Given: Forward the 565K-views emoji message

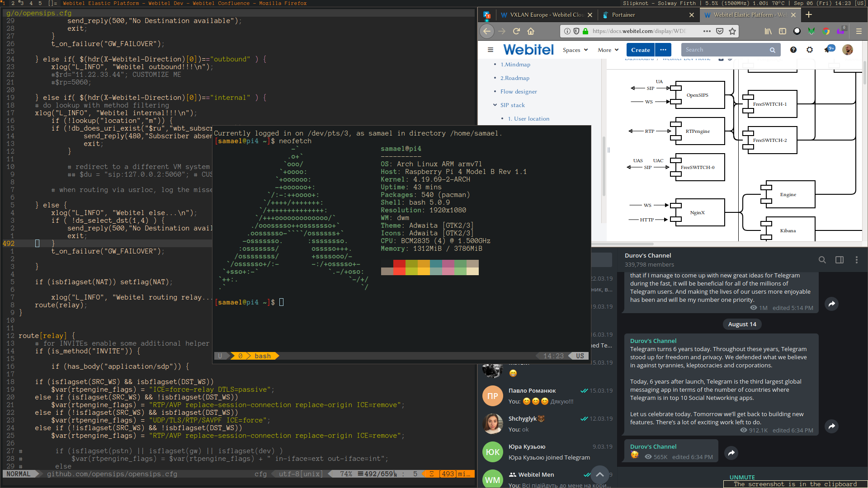Looking at the screenshot, I should (731, 453).
